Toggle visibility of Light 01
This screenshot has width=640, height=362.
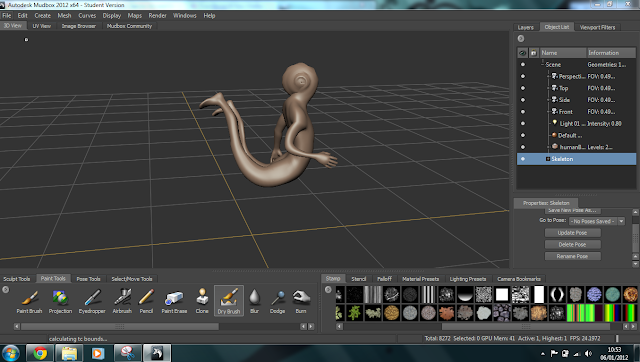pyautogui.click(x=523, y=124)
